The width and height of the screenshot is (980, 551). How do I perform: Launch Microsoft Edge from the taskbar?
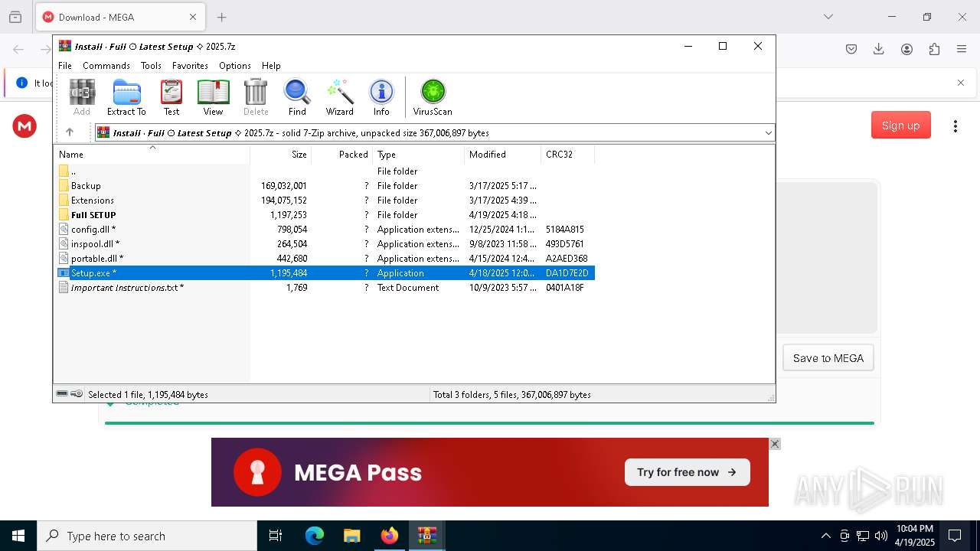315,536
